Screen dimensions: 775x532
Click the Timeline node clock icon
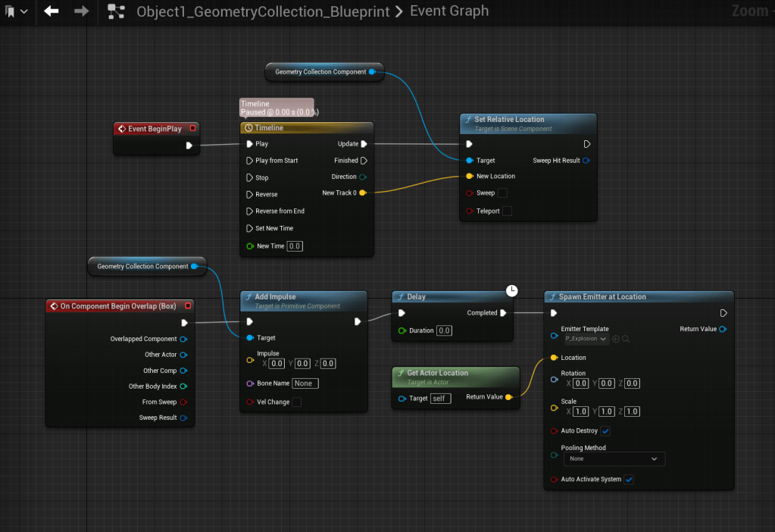(x=248, y=128)
